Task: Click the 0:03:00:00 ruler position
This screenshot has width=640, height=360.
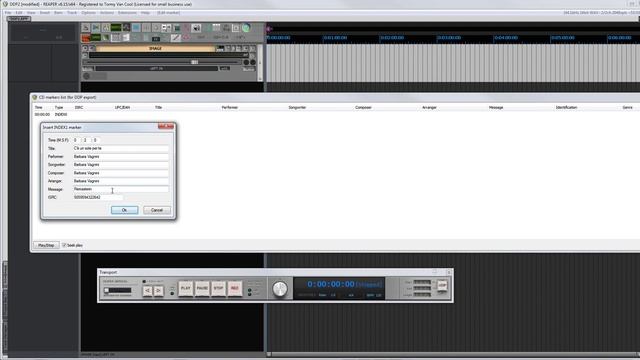Action: (x=449, y=38)
